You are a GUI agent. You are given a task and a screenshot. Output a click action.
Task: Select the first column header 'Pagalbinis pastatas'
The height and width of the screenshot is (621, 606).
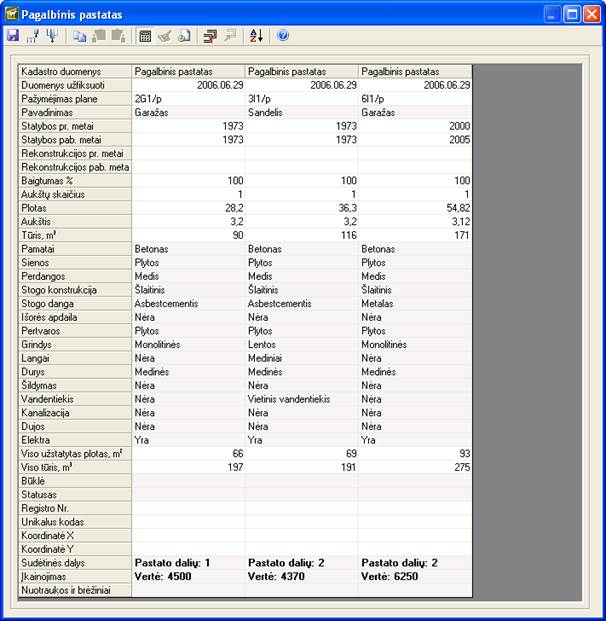pyautogui.click(x=188, y=71)
